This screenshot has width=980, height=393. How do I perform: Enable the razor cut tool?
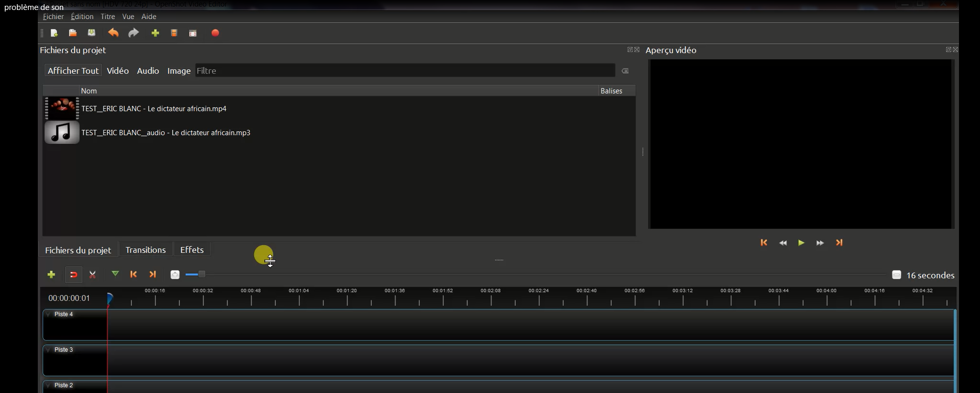pos(93,274)
